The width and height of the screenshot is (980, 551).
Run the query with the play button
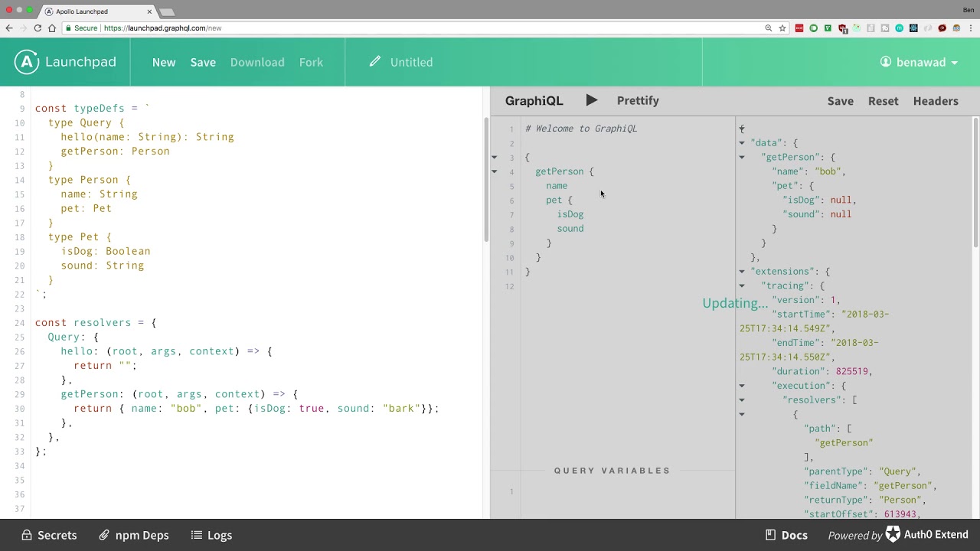[591, 100]
